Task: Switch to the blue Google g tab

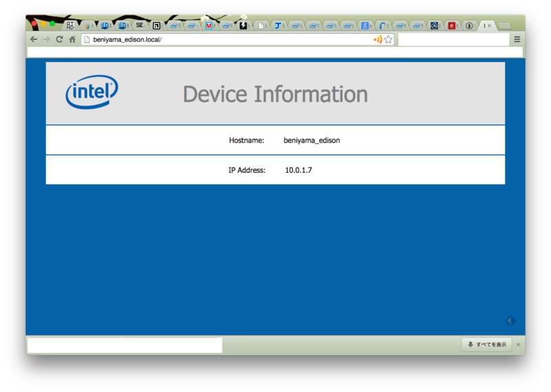Action: (365, 25)
